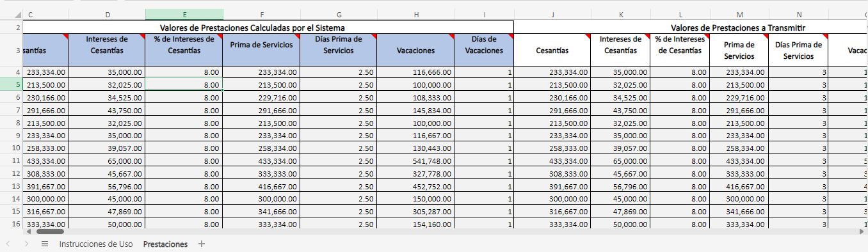Click Prima de Servicios header in column F
The height and width of the screenshot is (252, 868).
[x=262, y=45]
